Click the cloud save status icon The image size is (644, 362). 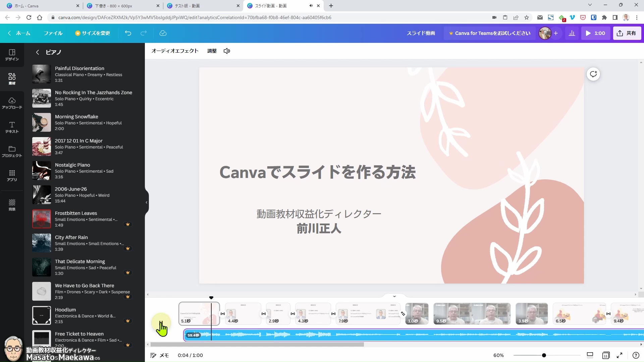[163, 33]
